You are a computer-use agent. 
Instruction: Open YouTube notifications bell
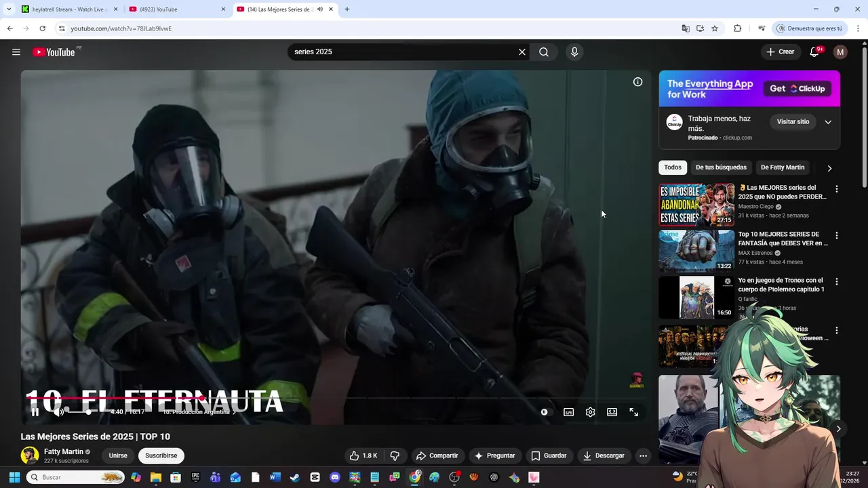(814, 52)
